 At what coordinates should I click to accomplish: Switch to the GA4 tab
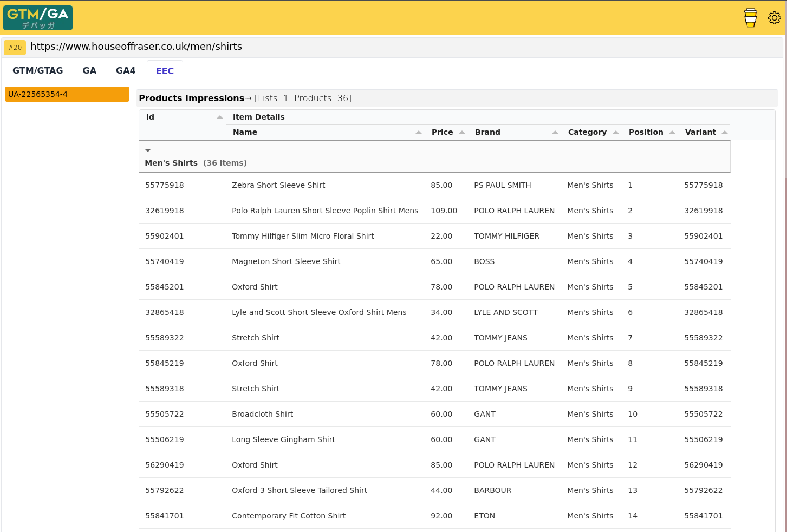point(126,71)
